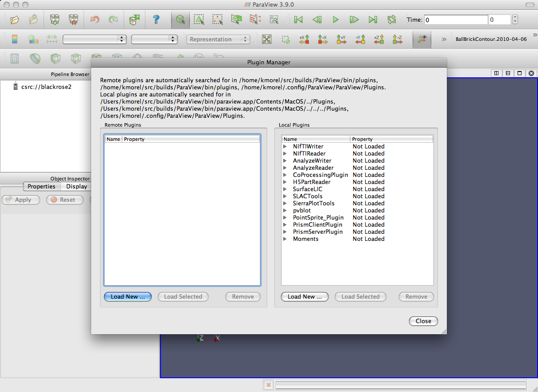This screenshot has width=538, height=392.
Task: Open the second empty component dropdown
Action: pyautogui.click(x=154, y=39)
